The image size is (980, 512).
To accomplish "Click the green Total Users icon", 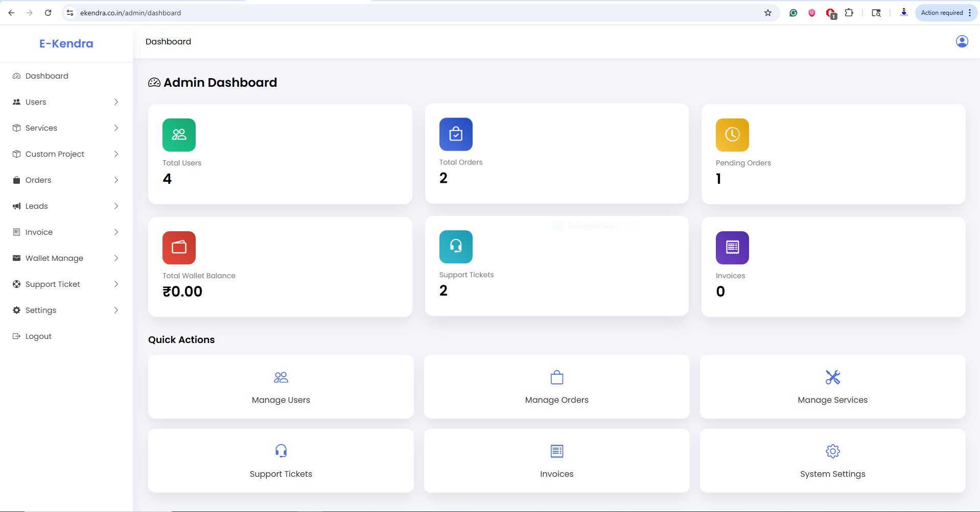I will pyautogui.click(x=179, y=135).
